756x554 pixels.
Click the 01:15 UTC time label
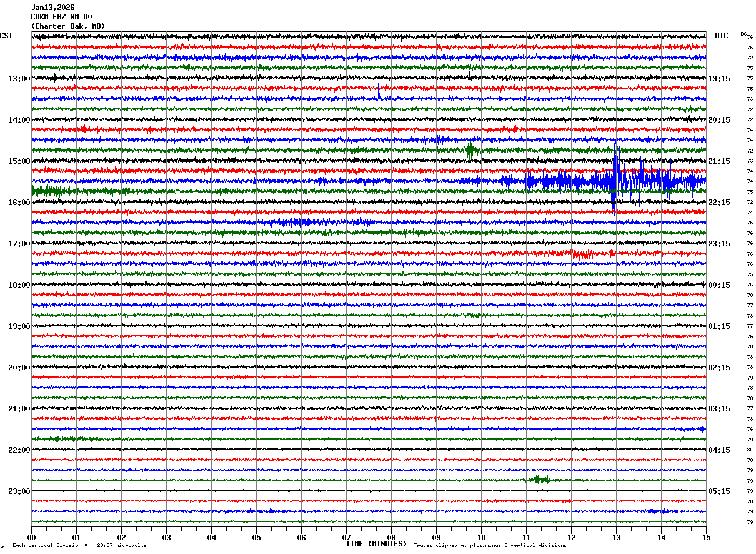719,326
